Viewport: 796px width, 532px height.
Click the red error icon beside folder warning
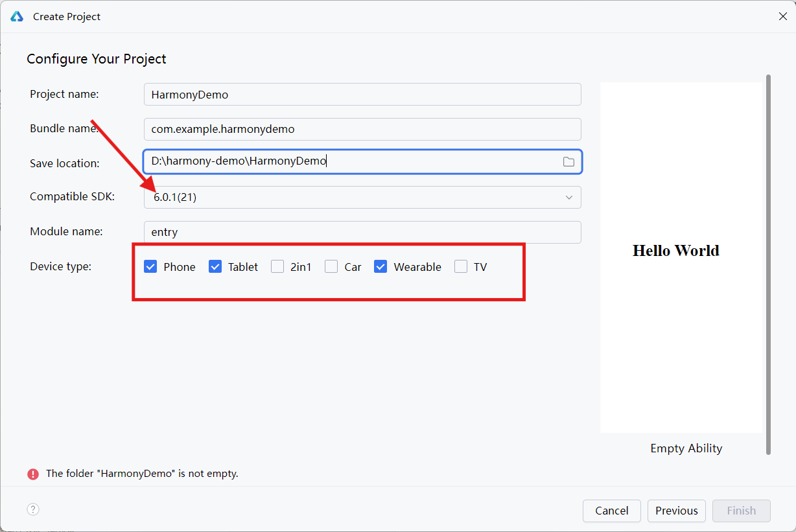click(x=33, y=474)
